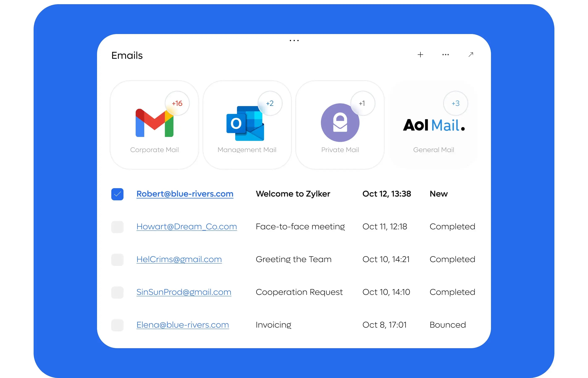The height and width of the screenshot is (378, 588).
Task: Click the +1 badge on Private Mail
Action: pyautogui.click(x=362, y=103)
